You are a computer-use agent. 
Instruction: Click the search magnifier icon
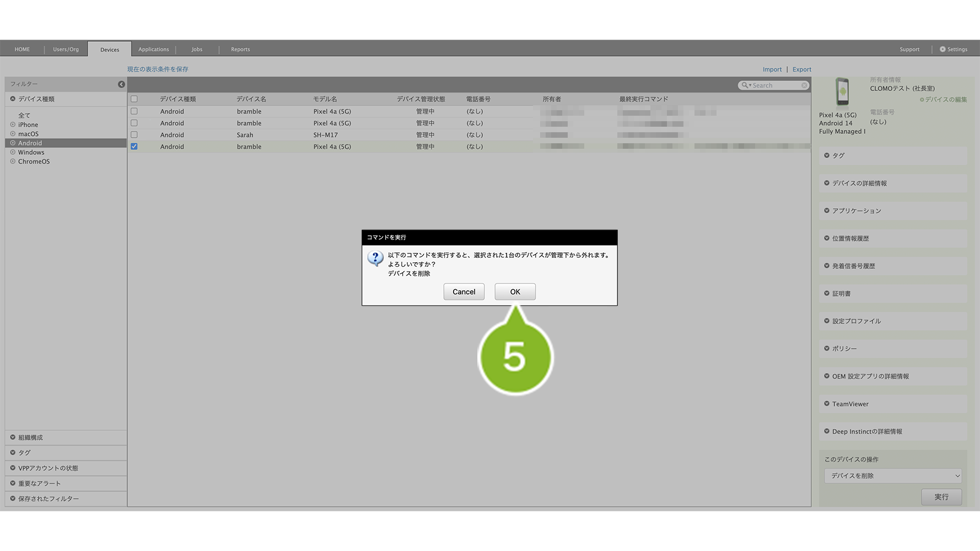point(745,85)
